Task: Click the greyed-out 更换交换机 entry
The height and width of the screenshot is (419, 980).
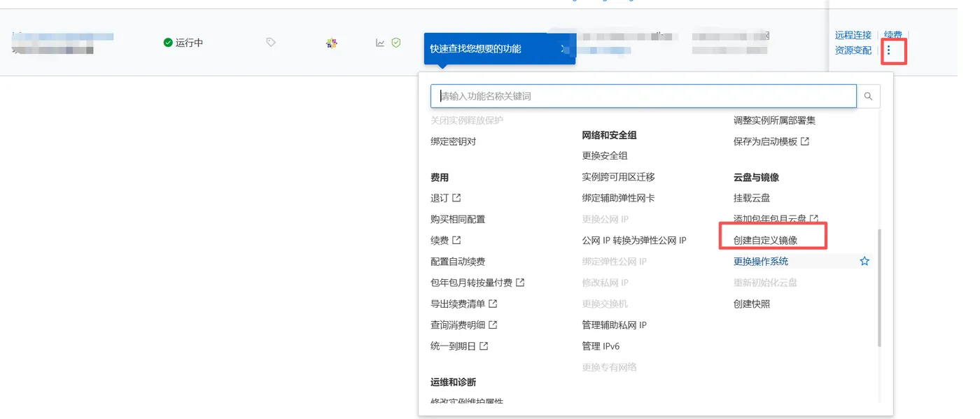Action: click(x=605, y=304)
